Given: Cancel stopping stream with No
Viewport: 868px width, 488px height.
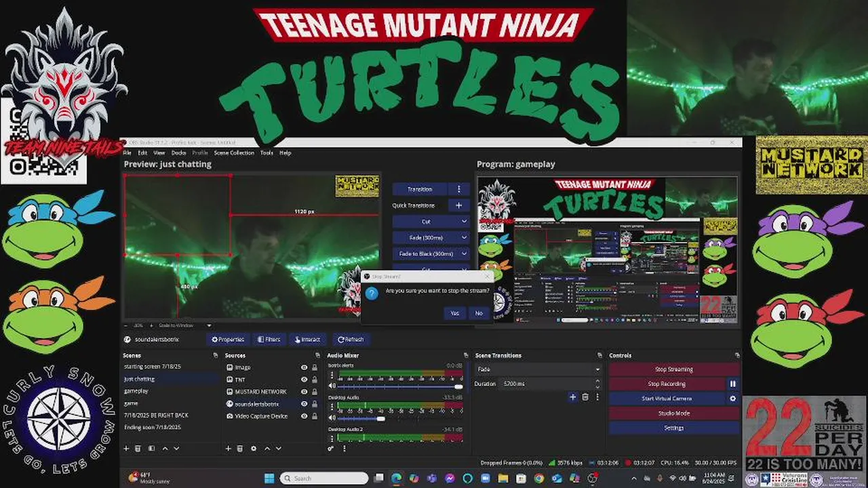Looking at the screenshot, I should 479,313.
